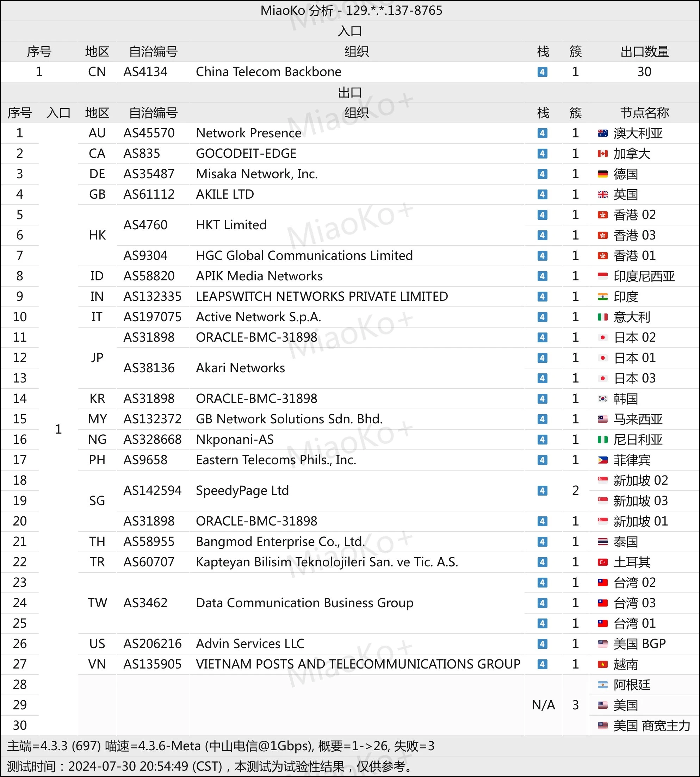This screenshot has height=777, width=700.
Task: Click the Hong Kong flag beside 香港 02
Action: click(x=603, y=215)
